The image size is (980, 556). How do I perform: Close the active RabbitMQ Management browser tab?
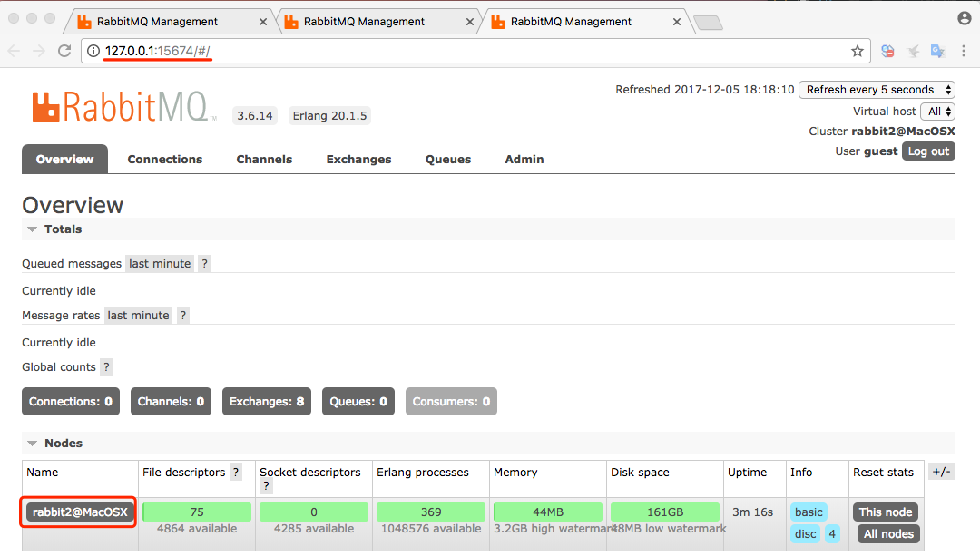[x=677, y=22]
